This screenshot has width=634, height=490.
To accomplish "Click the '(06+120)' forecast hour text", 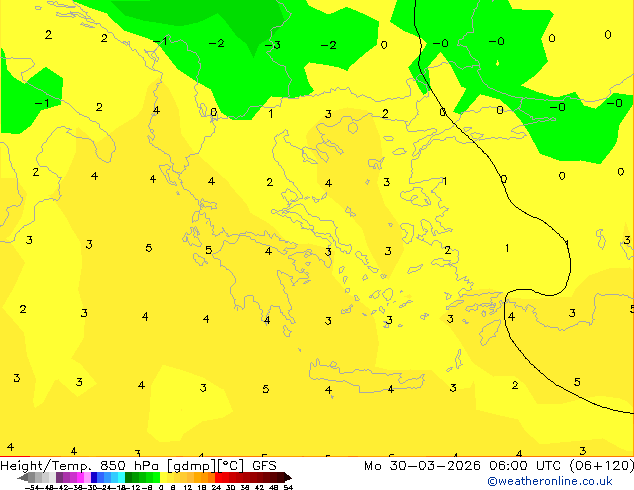I will click(x=602, y=466).
